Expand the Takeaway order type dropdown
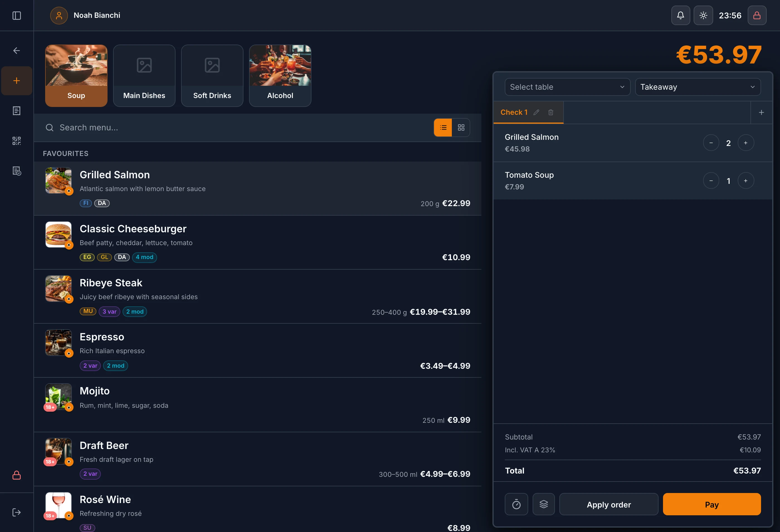This screenshot has height=532, width=780. point(698,87)
